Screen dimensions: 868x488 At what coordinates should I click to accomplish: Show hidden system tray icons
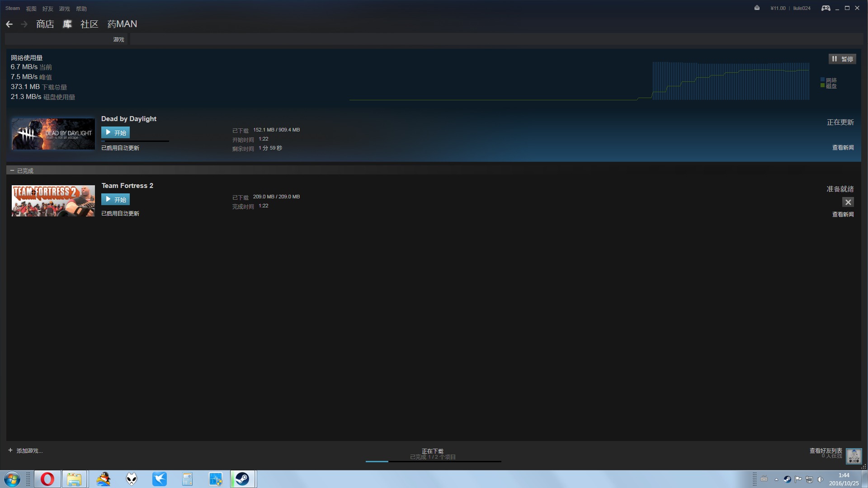(x=776, y=479)
